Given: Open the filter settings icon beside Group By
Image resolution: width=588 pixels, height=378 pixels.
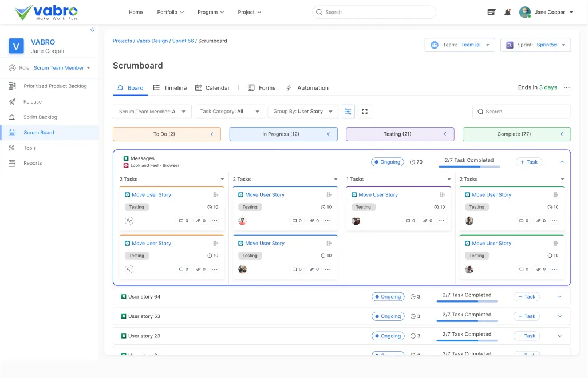Looking at the screenshot, I should tap(348, 112).
